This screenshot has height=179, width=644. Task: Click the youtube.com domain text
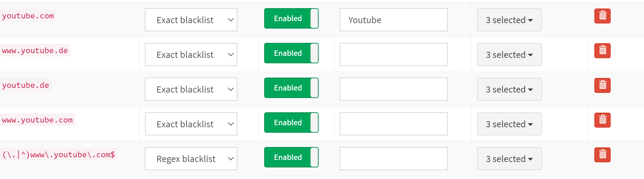click(x=28, y=16)
